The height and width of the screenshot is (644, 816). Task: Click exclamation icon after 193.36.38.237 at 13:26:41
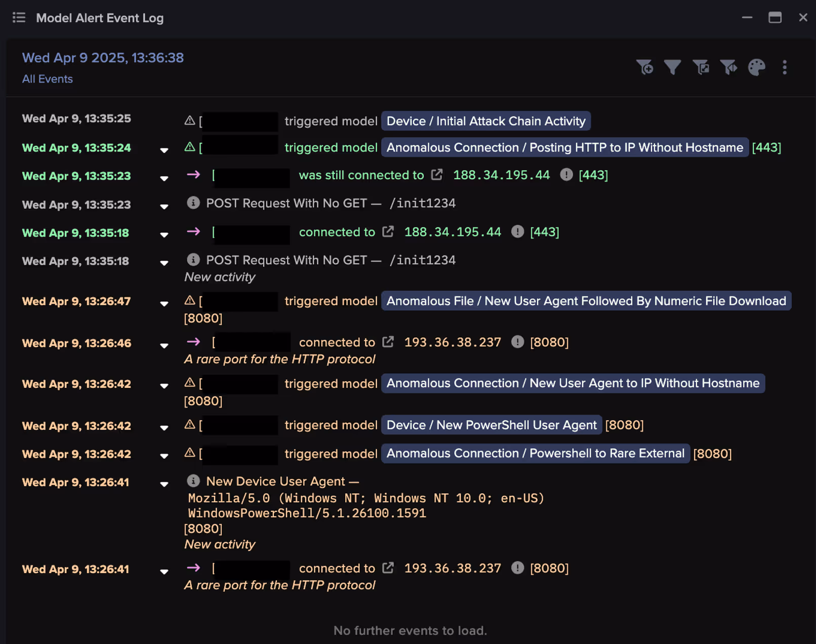coord(517,568)
